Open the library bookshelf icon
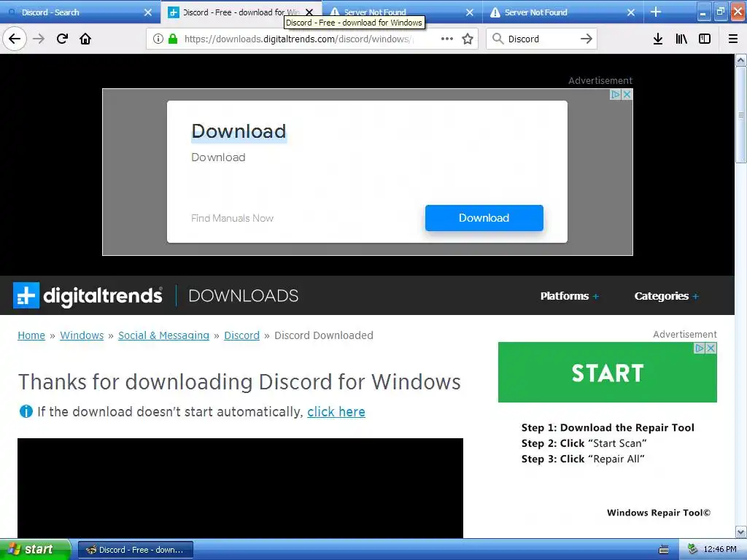This screenshot has width=747, height=560. 681,39
